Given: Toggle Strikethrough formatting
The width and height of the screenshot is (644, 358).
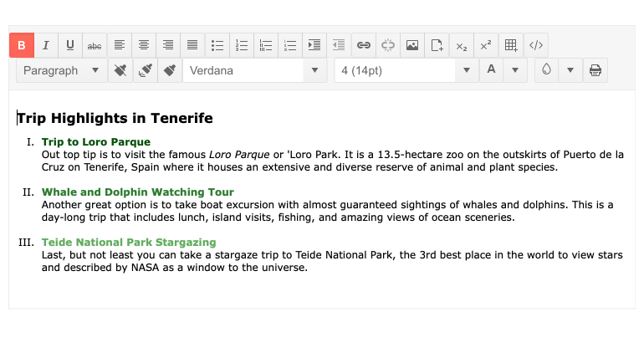Looking at the screenshot, I should [95, 45].
